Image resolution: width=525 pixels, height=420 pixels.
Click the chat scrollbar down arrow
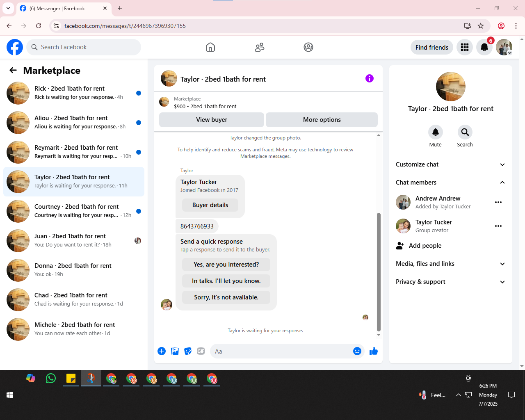click(379, 335)
